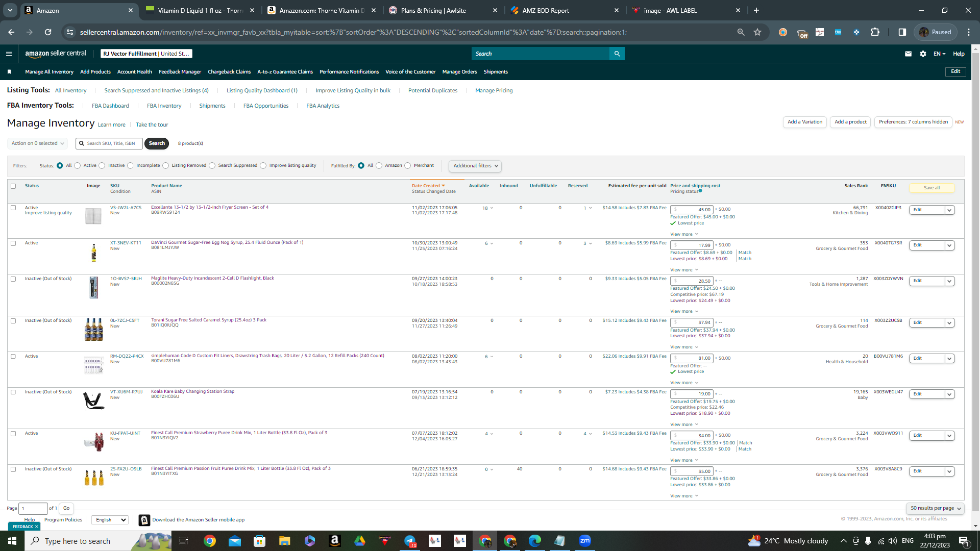
Task: Switch to AMZ EOD Report browser tab
Action: (564, 10)
